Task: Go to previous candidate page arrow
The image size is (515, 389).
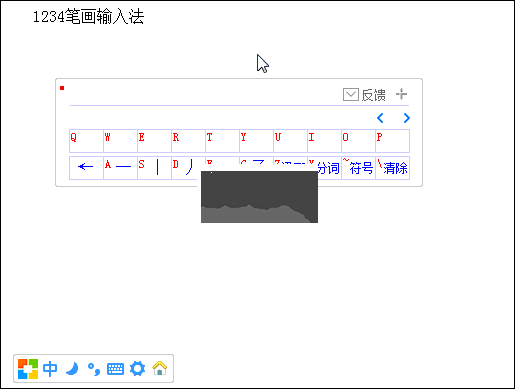Action: [380, 118]
